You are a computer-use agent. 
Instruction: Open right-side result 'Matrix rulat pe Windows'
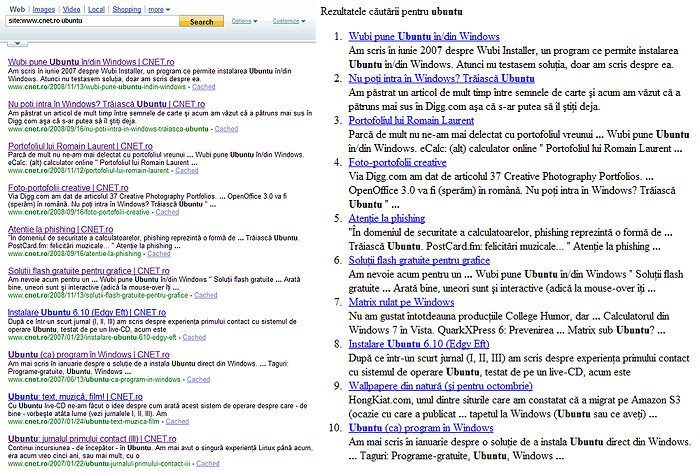[401, 302]
